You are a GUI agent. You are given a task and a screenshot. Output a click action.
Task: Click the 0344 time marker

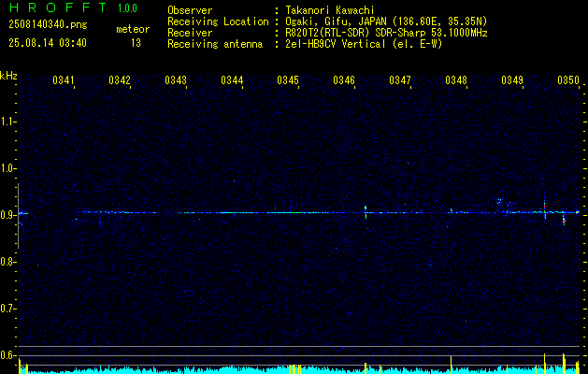click(232, 79)
